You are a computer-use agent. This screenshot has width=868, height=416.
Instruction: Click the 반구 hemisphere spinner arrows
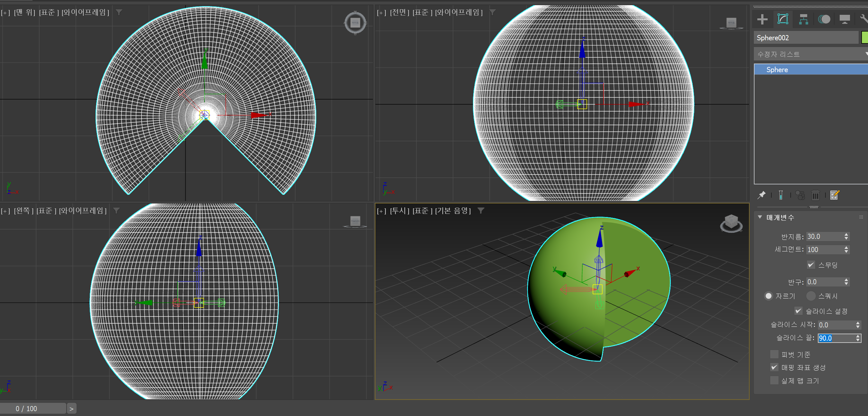[846, 282]
